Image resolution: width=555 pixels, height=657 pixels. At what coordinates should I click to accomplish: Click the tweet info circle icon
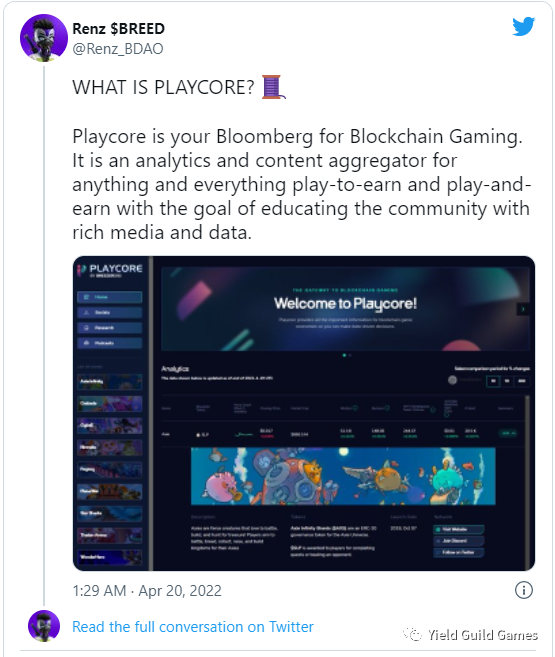pyautogui.click(x=523, y=590)
